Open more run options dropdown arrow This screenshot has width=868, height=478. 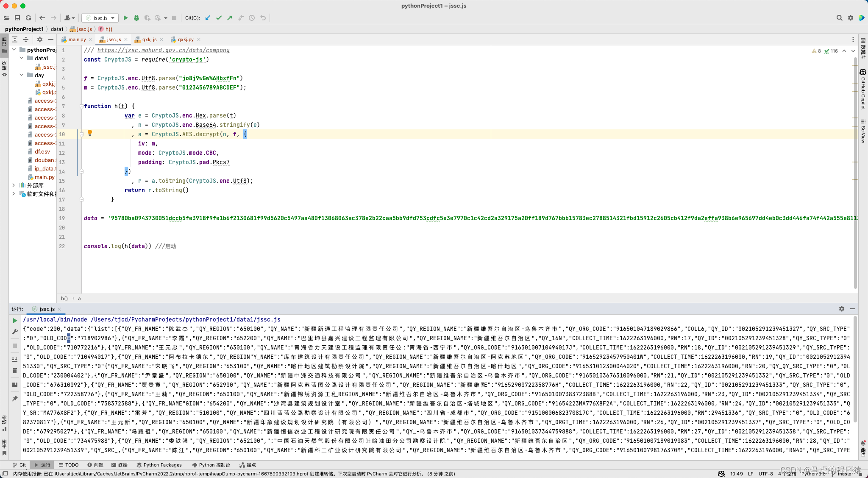click(x=166, y=18)
